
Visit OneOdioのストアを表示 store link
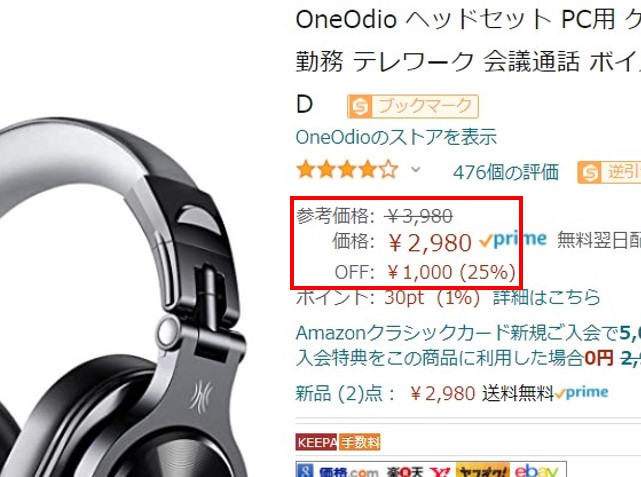(x=396, y=137)
